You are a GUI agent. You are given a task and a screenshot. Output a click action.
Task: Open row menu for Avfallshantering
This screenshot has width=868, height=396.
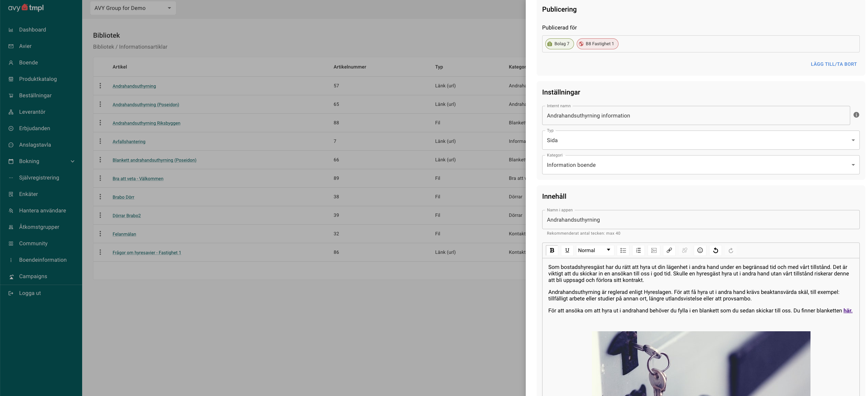coord(100,141)
